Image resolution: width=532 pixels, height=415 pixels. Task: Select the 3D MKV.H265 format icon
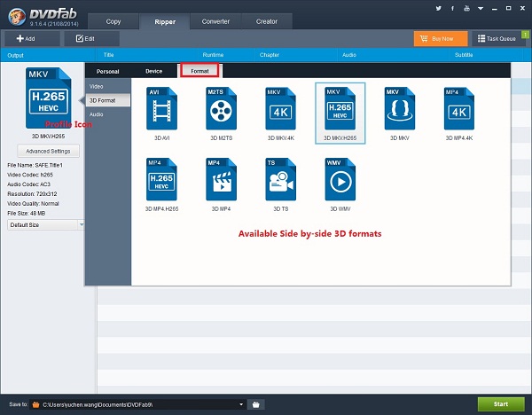pos(340,108)
